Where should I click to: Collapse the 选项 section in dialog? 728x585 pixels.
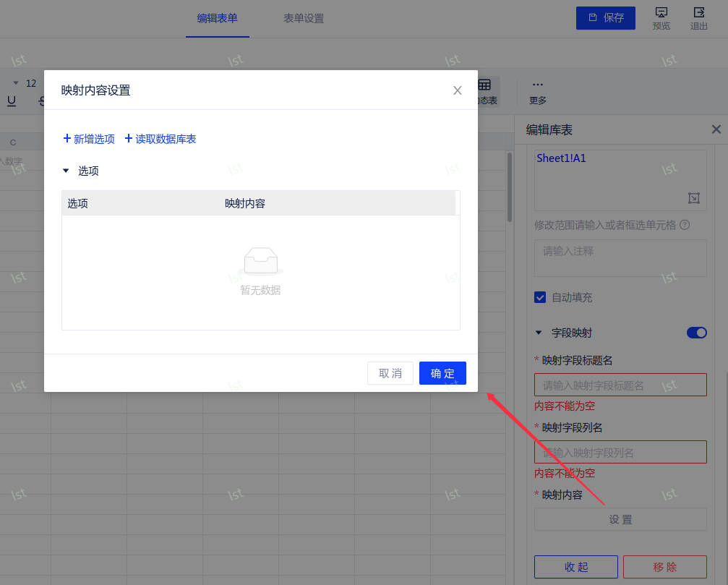66,171
